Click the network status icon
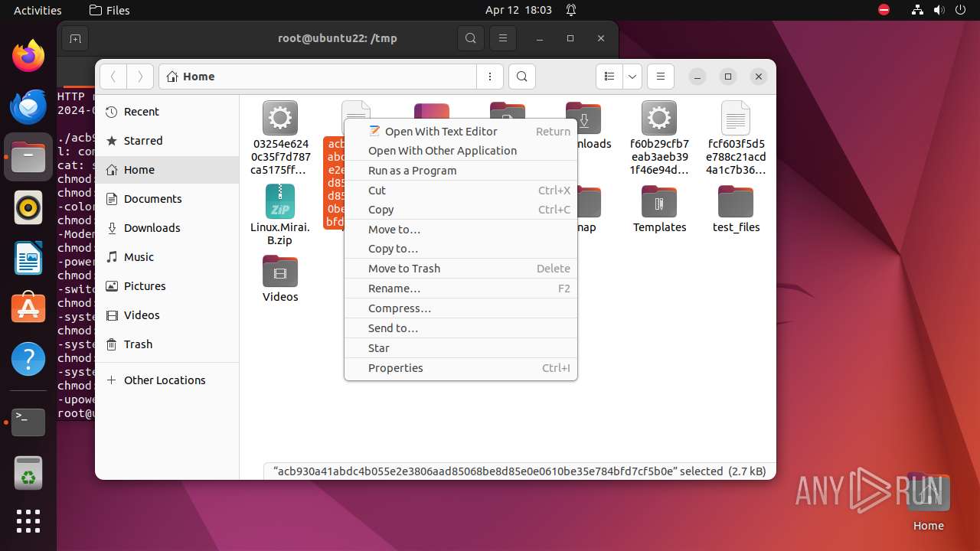980x551 pixels. click(x=917, y=10)
